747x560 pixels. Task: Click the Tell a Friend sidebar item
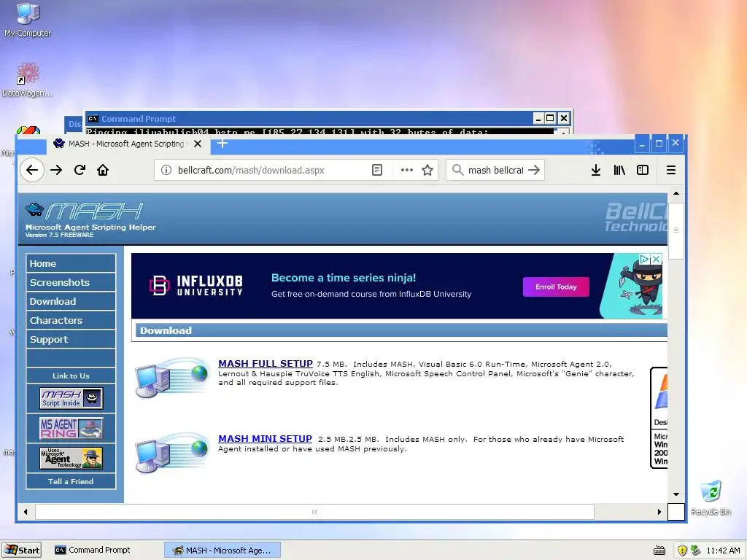coord(71,481)
